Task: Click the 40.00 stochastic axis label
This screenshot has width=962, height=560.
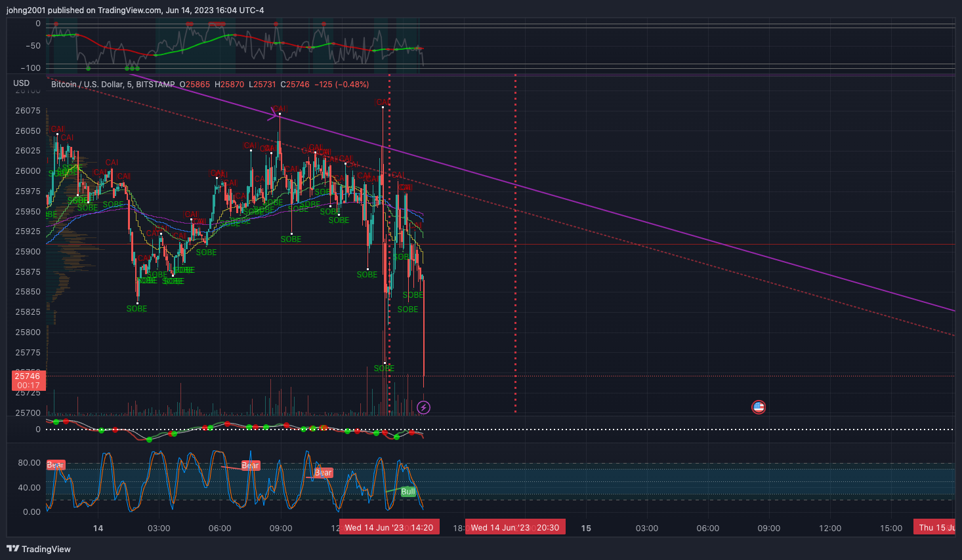Action: click(30, 488)
